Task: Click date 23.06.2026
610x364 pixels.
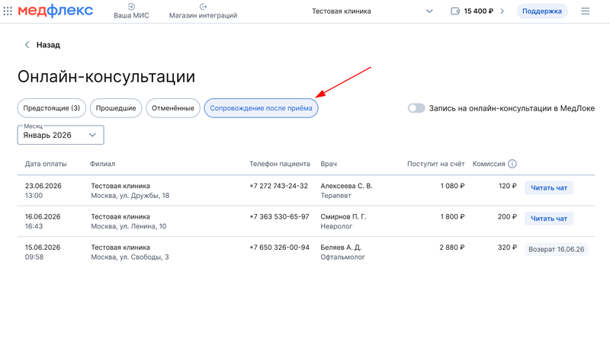Action: (43, 186)
